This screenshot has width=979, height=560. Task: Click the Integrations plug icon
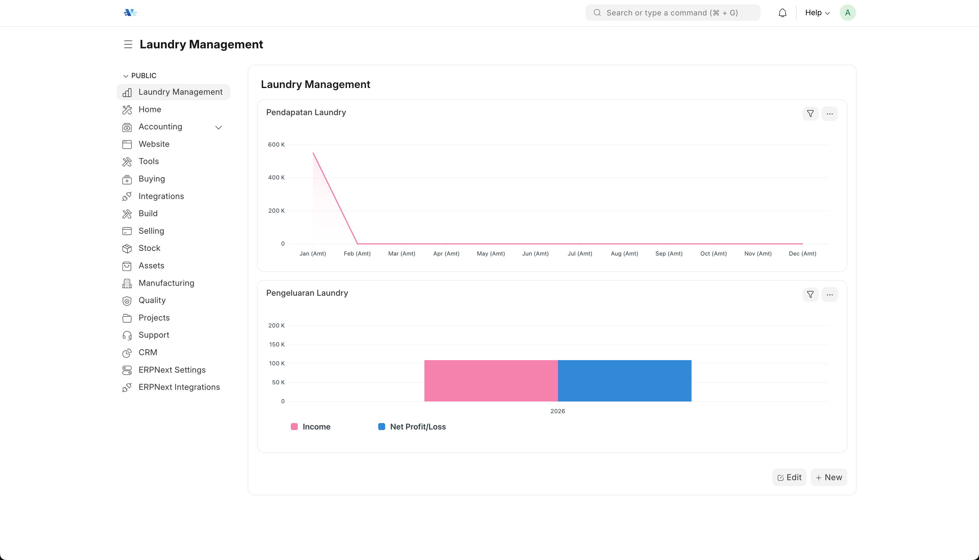pos(127,197)
